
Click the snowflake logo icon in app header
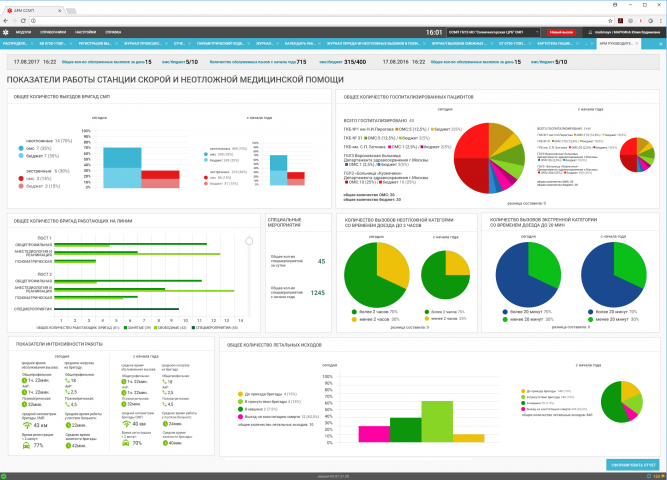click(6, 32)
